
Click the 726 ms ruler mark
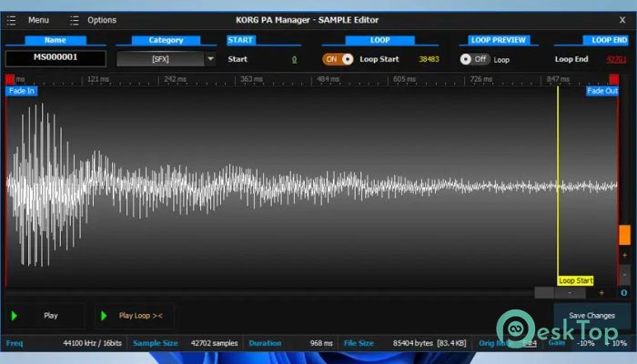481,79
